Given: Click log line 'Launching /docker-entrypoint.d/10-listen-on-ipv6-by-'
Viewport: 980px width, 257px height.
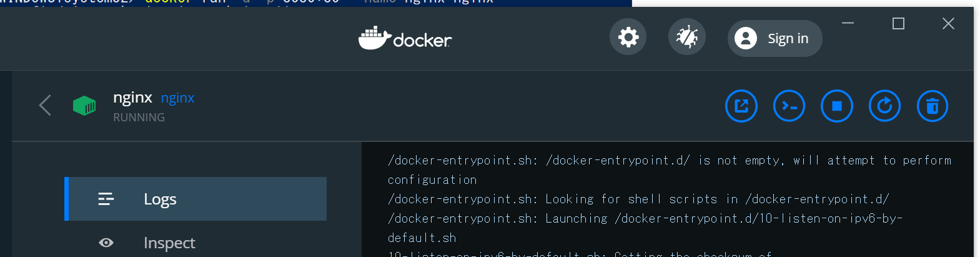Looking at the screenshot, I should [645, 218].
